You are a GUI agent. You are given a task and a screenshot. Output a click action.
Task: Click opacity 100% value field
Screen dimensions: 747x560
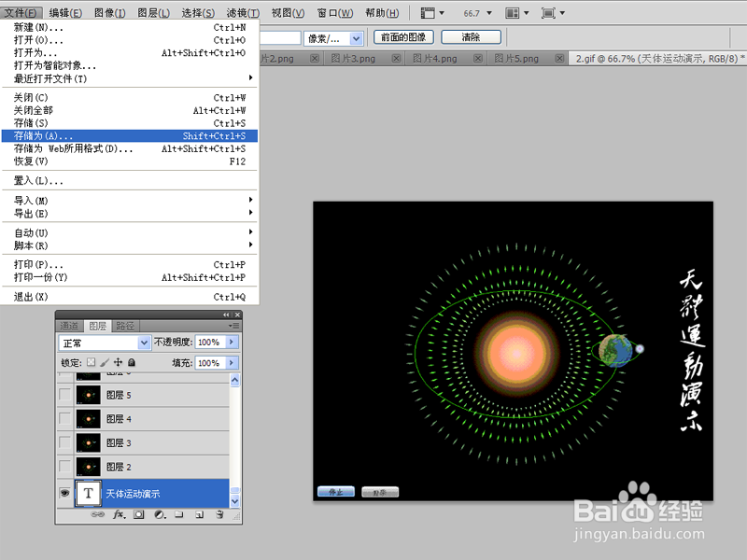pos(210,342)
